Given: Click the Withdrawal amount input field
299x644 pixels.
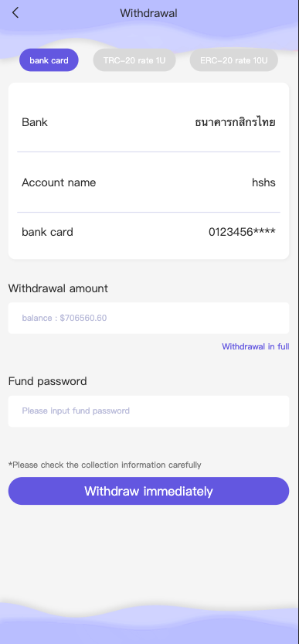Looking at the screenshot, I should (148, 318).
